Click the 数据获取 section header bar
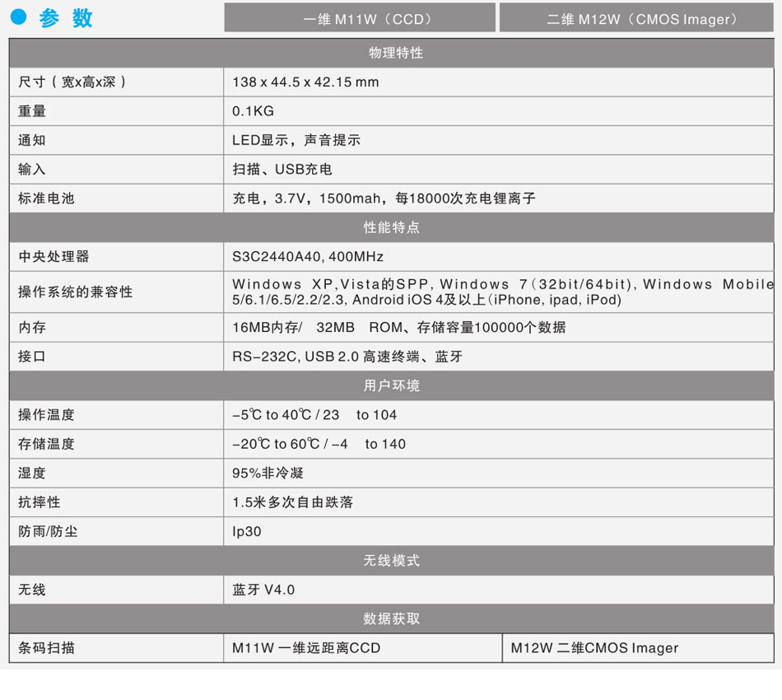782x700 pixels. tap(392, 618)
